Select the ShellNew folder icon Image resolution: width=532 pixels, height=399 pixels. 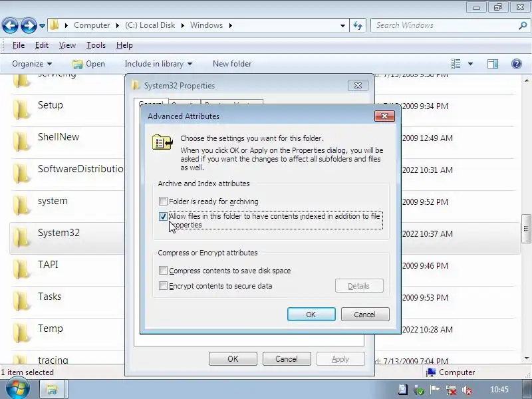point(21,141)
